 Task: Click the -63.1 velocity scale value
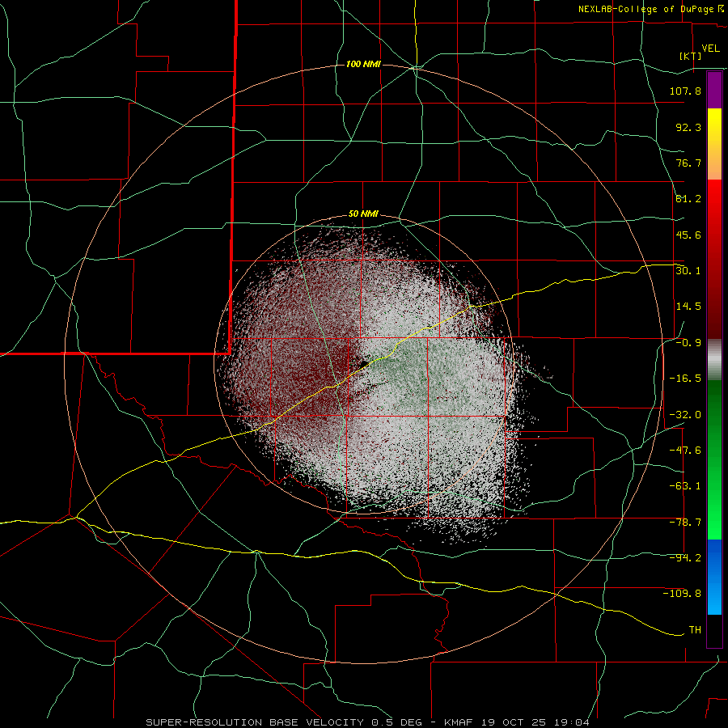tap(685, 486)
